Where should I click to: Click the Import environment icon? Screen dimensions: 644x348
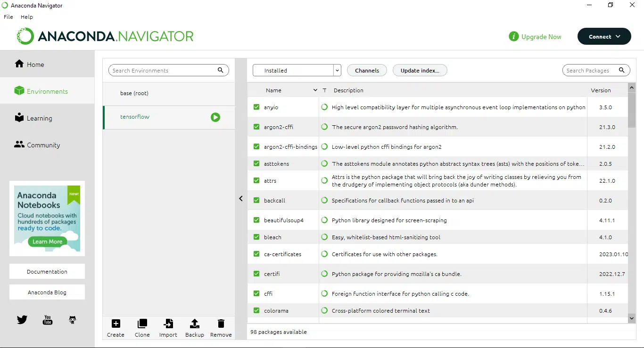(x=168, y=324)
